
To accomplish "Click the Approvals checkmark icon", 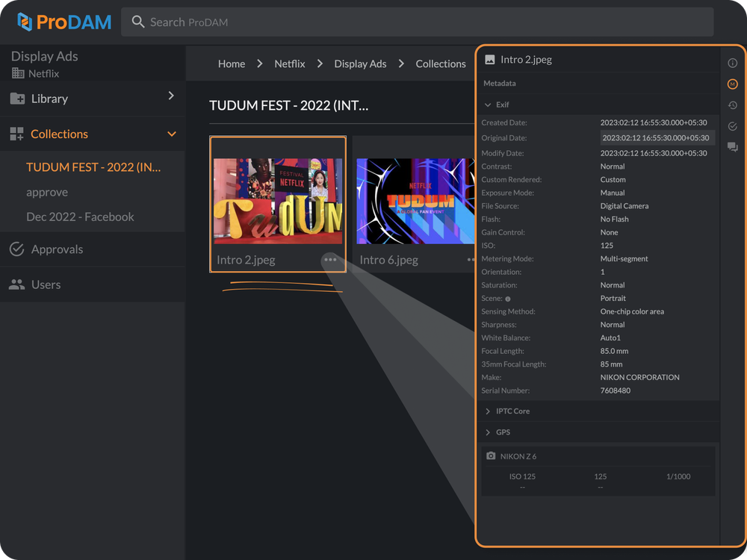I will tap(16, 249).
